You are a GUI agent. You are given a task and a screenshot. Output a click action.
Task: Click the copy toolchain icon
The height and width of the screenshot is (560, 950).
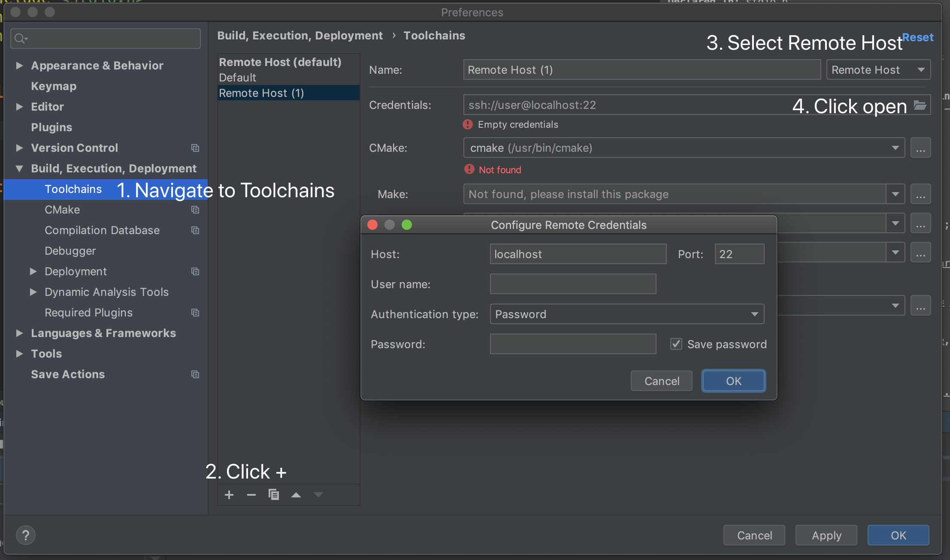(274, 495)
